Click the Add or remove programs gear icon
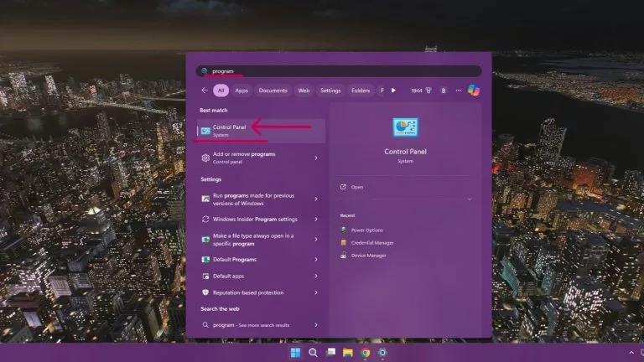This screenshot has height=362, width=644. 205,158
